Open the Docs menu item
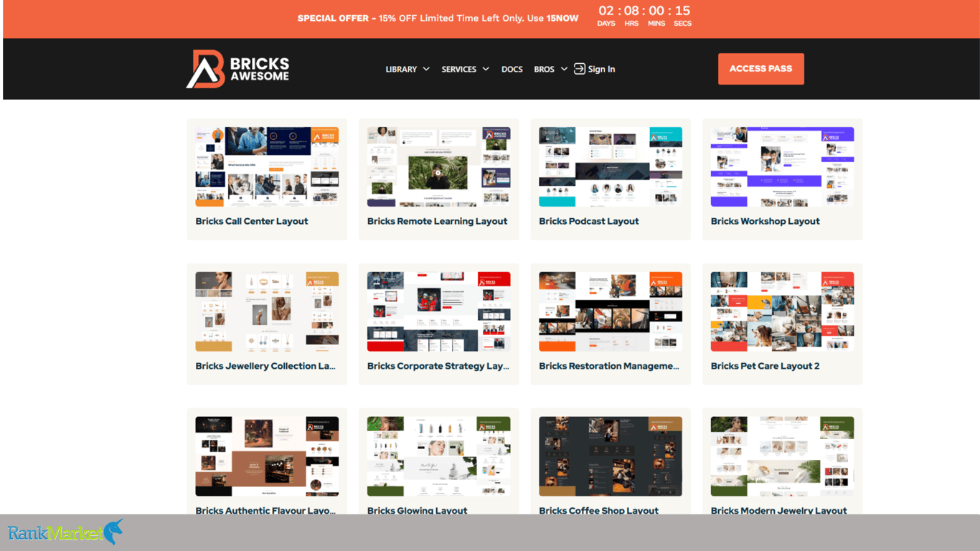980x551 pixels. [x=512, y=70]
